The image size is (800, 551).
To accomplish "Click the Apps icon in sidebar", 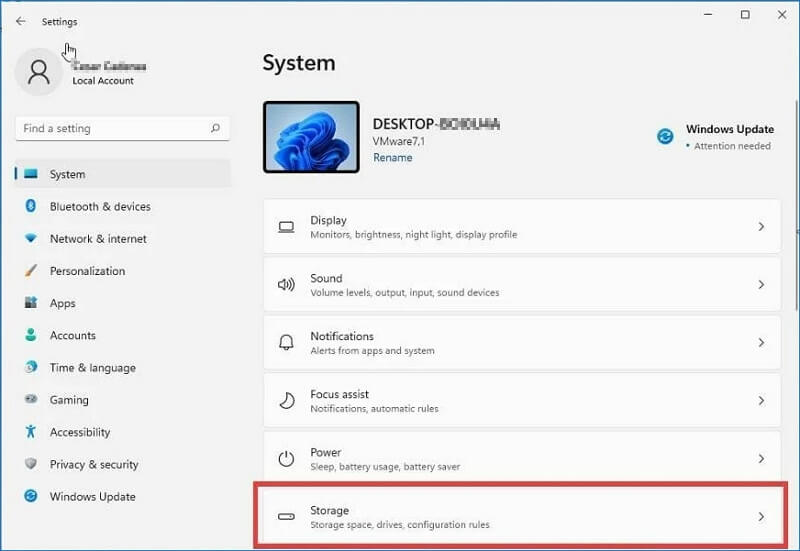I will coord(31,303).
